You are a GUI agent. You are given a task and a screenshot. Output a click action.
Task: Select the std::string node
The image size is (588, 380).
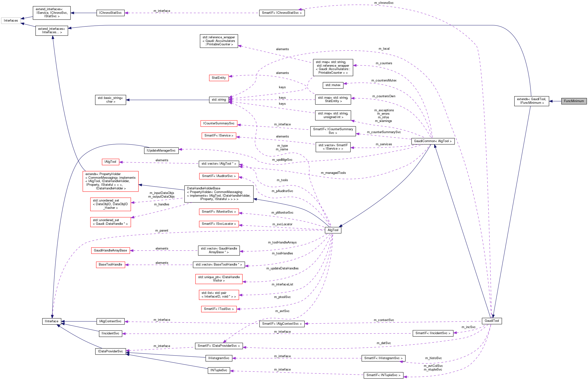point(219,100)
